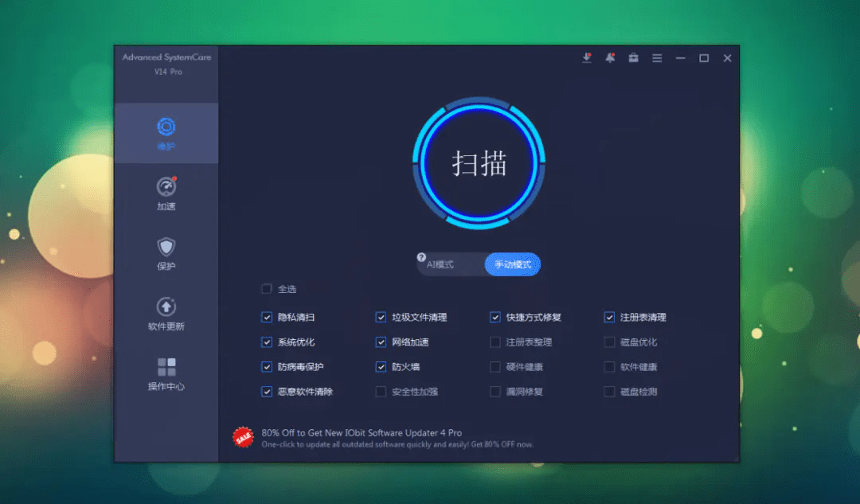Click the Advanced SystemCare title text
860x504 pixels.
[x=166, y=57]
